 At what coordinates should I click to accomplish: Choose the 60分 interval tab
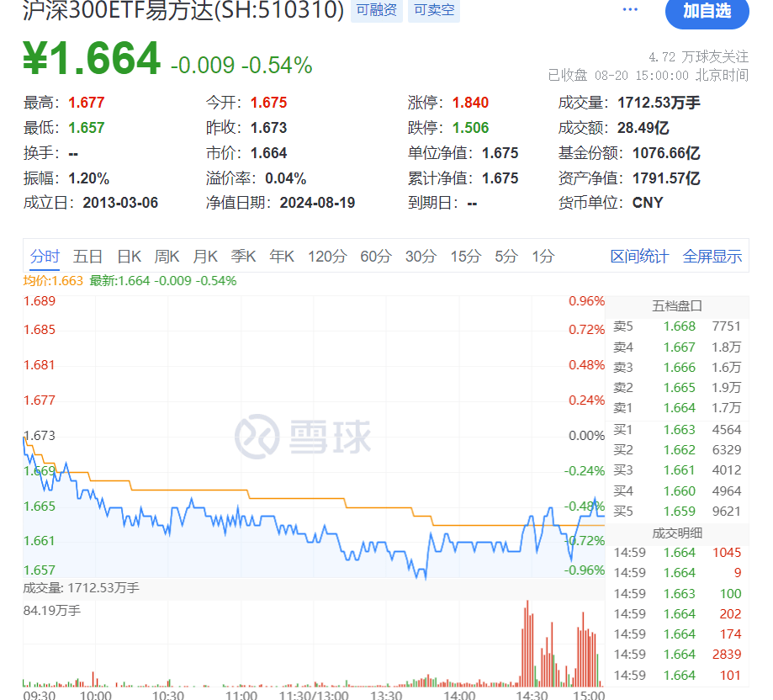tap(376, 257)
